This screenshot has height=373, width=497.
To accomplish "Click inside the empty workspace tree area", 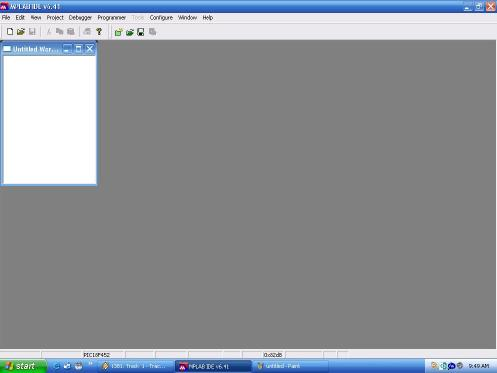I will pyautogui.click(x=50, y=120).
